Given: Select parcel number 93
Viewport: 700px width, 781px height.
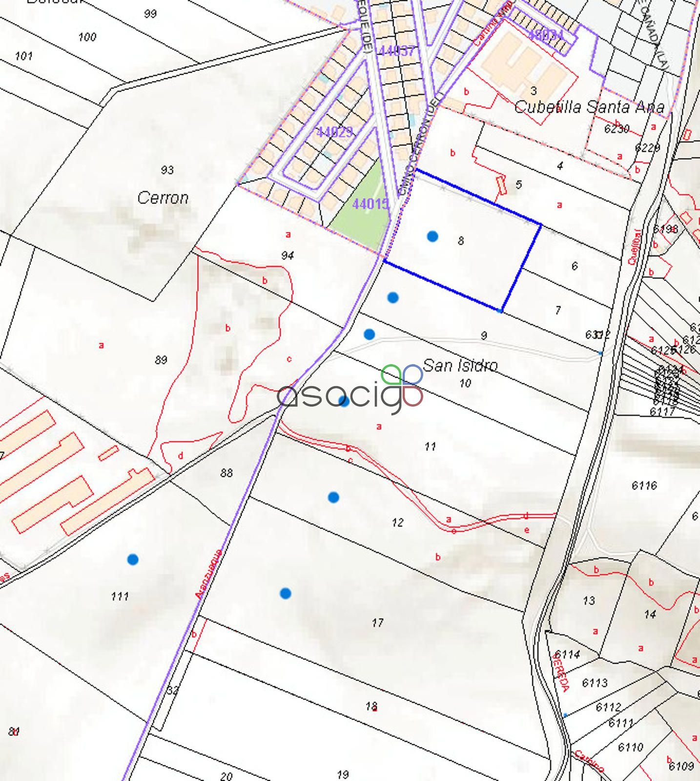Looking at the screenshot, I should tap(167, 170).
